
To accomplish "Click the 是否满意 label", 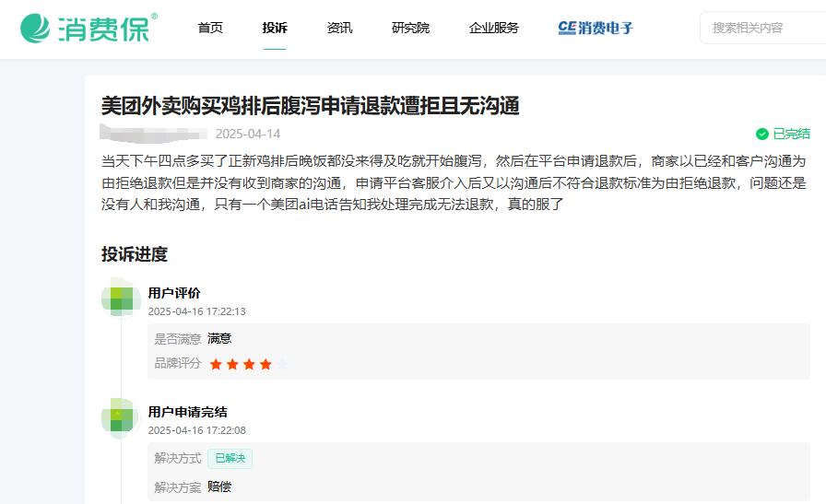I will (x=178, y=339).
